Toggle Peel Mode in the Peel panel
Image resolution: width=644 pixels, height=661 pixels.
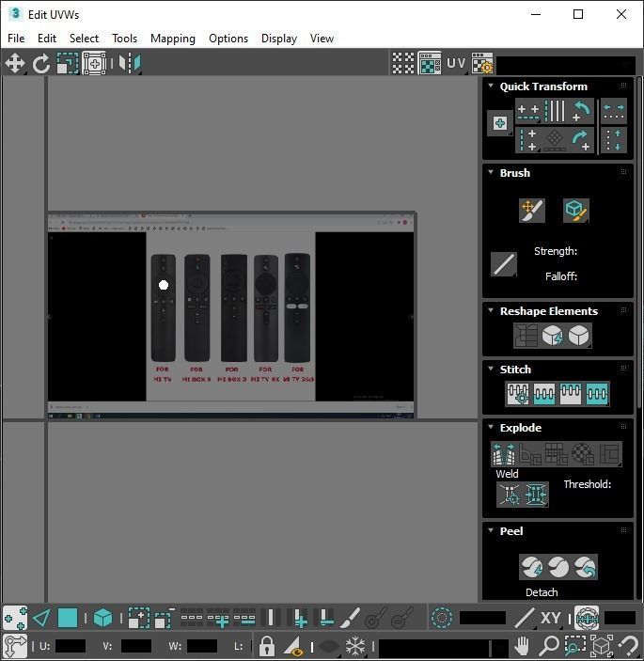pos(558,567)
